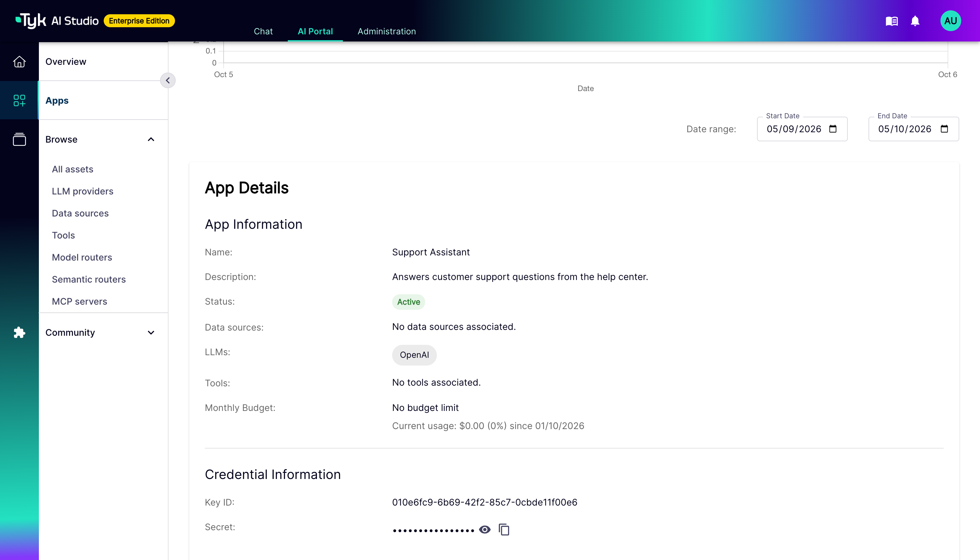Viewport: 980px width, 560px height.
Task: Open the End Date calendar picker icon
Action: 944,129
